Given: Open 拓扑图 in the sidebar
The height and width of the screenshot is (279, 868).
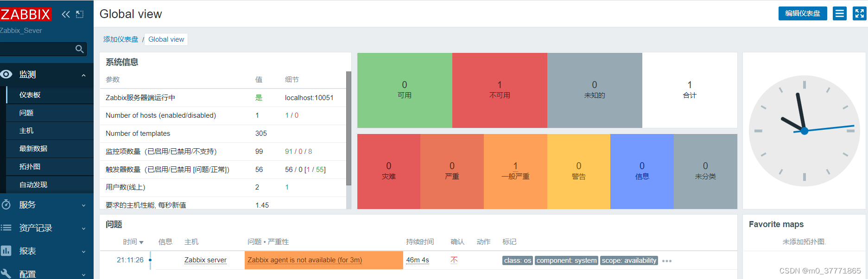Looking at the screenshot, I should pos(50,167).
